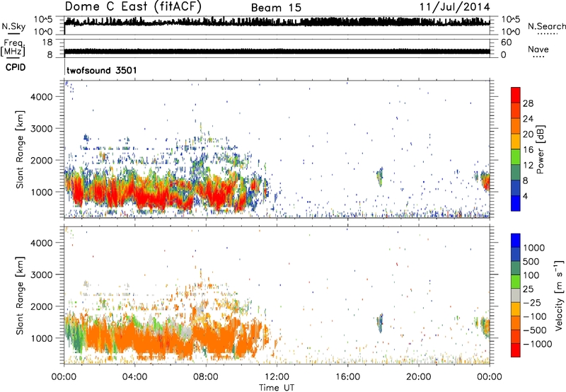Click the date '11/Jul/2014'
This screenshot has height=392, width=566.
pyautogui.click(x=454, y=7)
